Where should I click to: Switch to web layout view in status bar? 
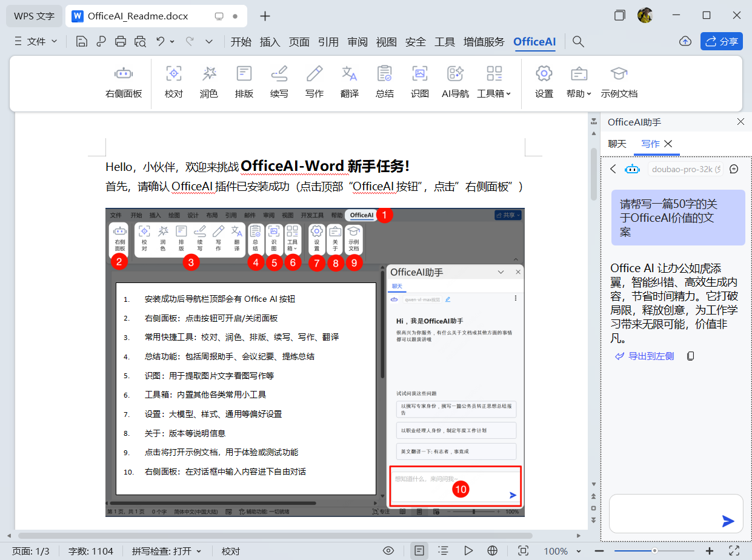[x=492, y=551]
